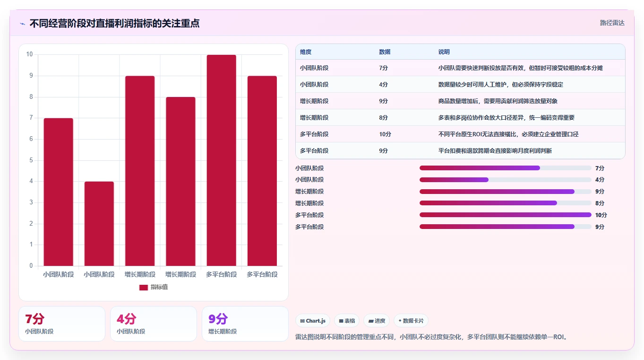This screenshot has height=360, width=644.
Task: Click the 维度 table column header
Action: pyautogui.click(x=306, y=52)
